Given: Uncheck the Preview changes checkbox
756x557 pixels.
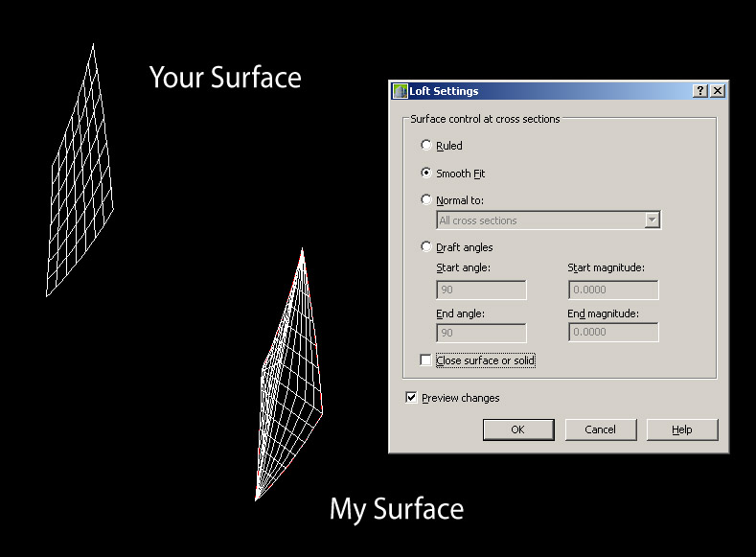Looking at the screenshot, I should coord(411,397).
